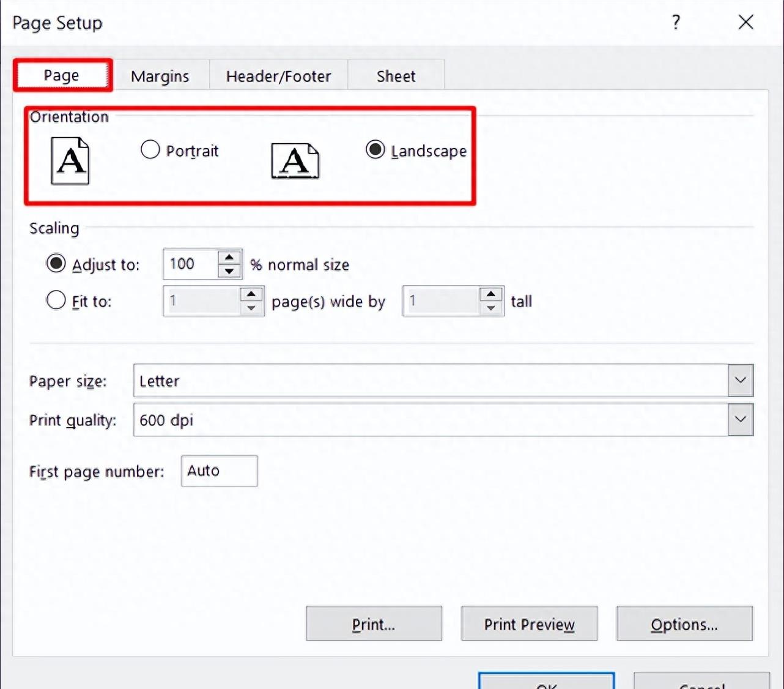Click the question mark help icon
The height and width of the screenshot is (689, 784).
coord(676,23)
